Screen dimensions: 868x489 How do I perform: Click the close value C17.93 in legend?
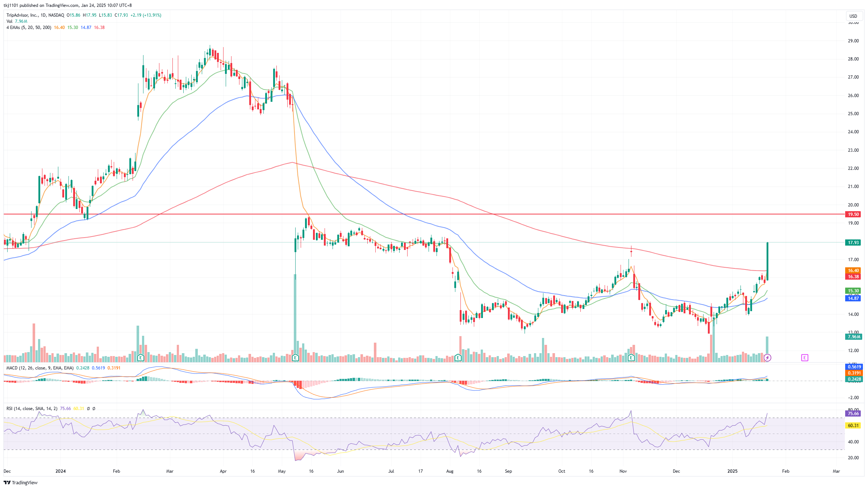click(x=121, y=15)
